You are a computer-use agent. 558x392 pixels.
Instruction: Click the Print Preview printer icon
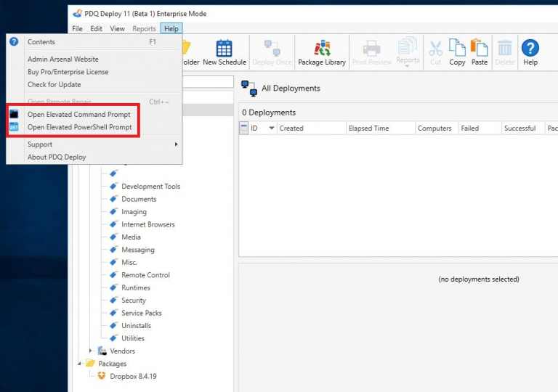(x=371, y=49)
